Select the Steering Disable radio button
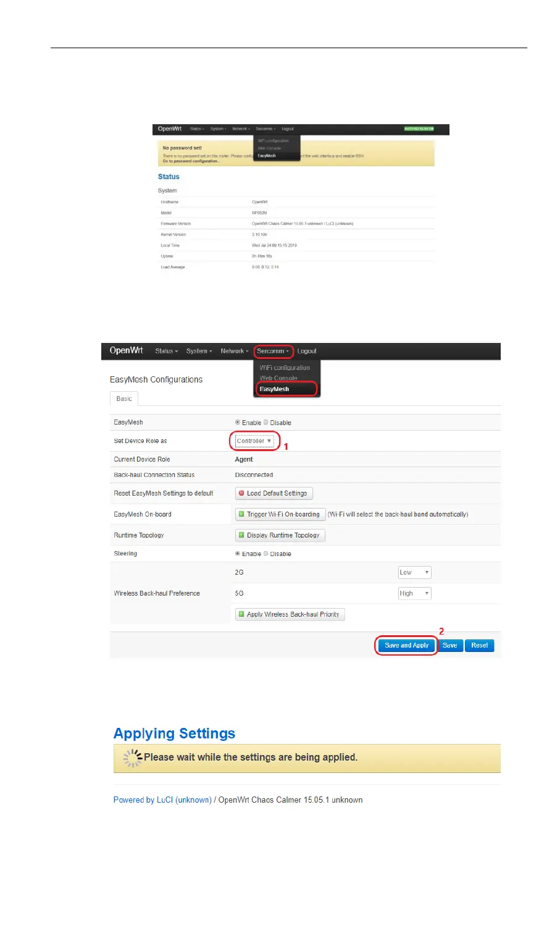Viewport: 560px width, 946px height. coord(266,554)
